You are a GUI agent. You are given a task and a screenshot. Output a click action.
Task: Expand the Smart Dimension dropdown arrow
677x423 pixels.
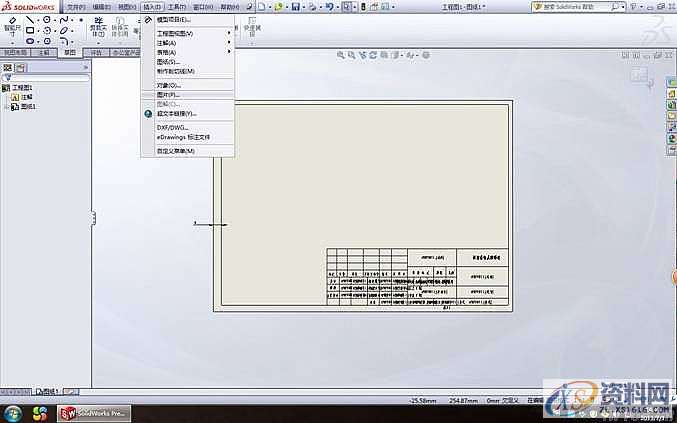coord(12,43)
